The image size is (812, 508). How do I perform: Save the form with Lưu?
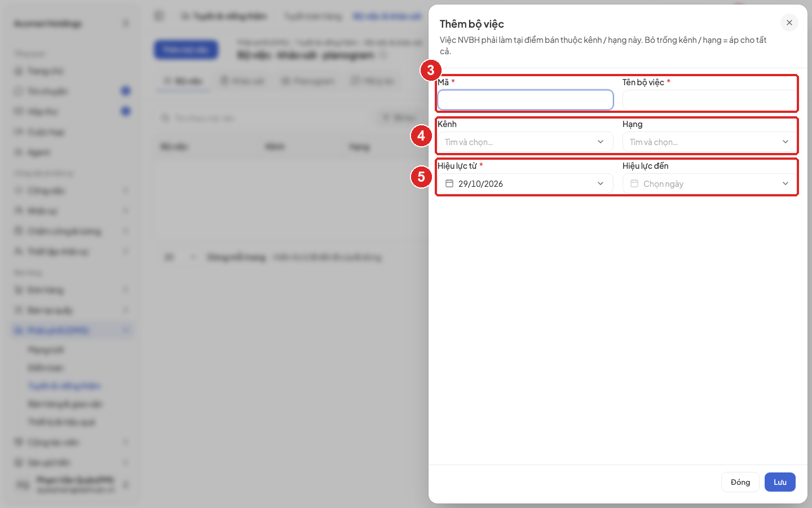coord(780,482)
